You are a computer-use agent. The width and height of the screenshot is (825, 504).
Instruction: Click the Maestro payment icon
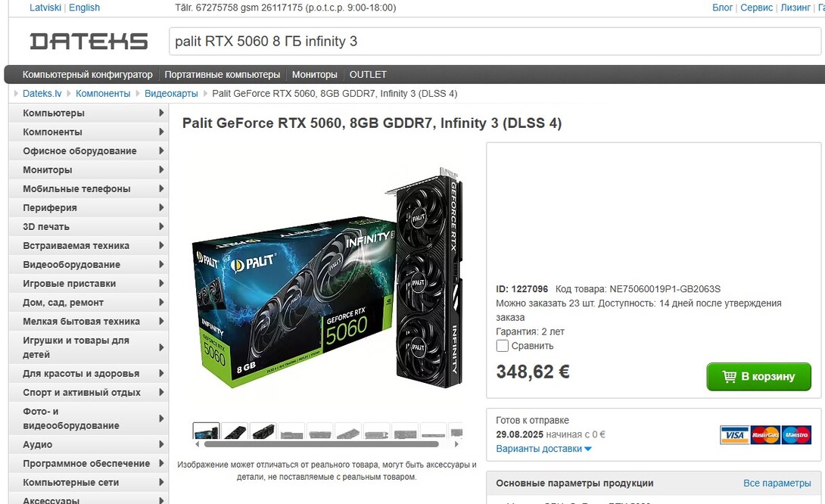[796, 435]
